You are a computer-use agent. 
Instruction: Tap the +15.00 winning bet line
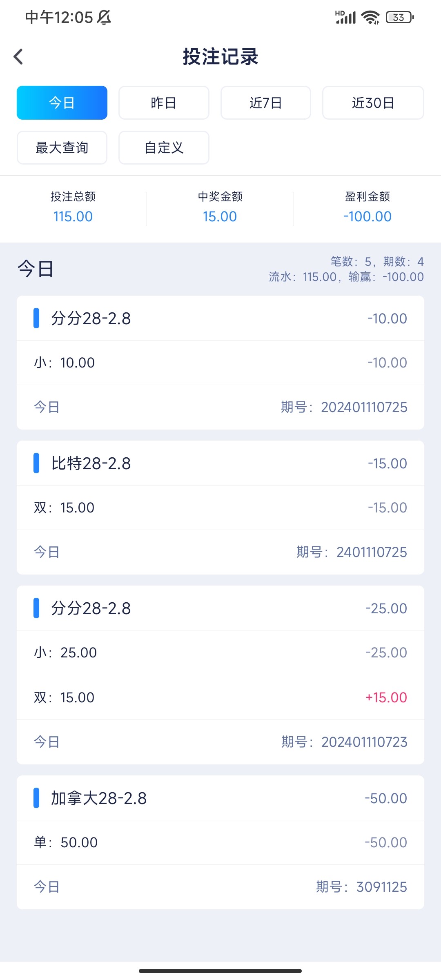point(220,697)
